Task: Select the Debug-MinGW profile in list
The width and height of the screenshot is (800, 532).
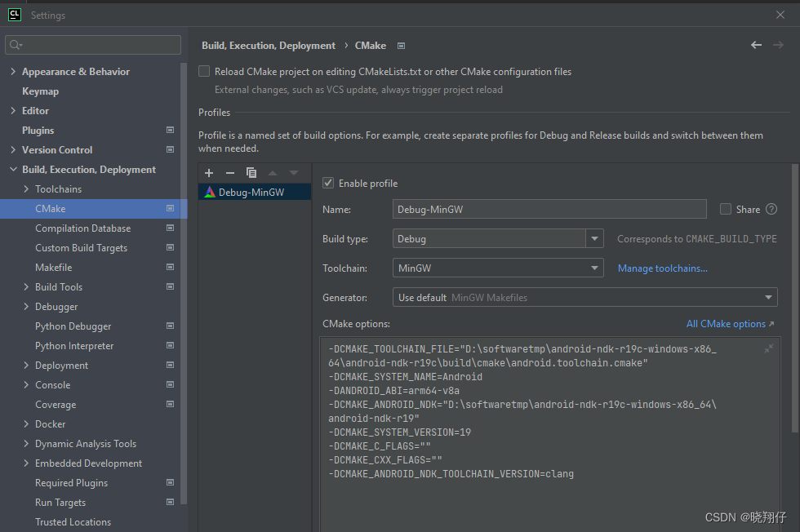Action: tap(255, 193)
